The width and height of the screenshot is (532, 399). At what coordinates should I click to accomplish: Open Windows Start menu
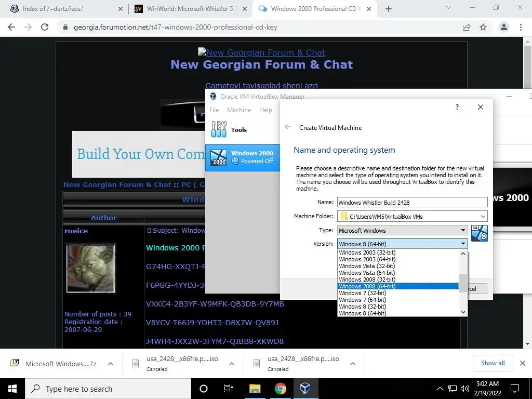pyautogui.click(x=12, y=389)
